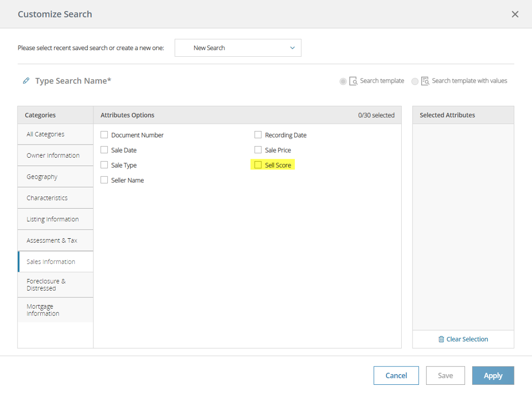
Task: Switch to the Mortgage Information category
Action: coord(55,310)
